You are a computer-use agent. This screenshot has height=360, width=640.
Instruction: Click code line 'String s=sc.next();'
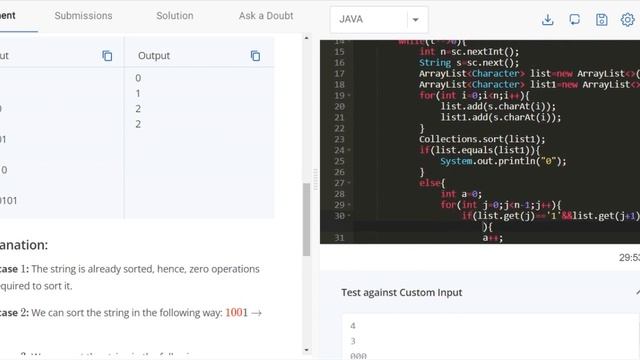point(469,63)
